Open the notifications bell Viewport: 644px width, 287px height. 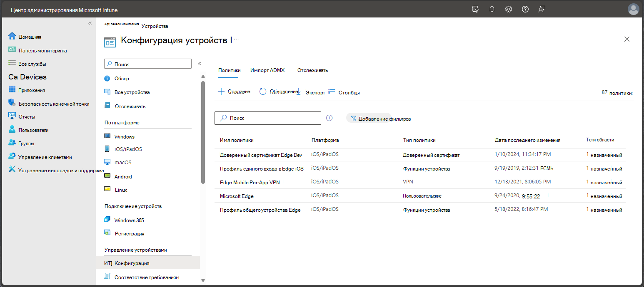(492, 9)
